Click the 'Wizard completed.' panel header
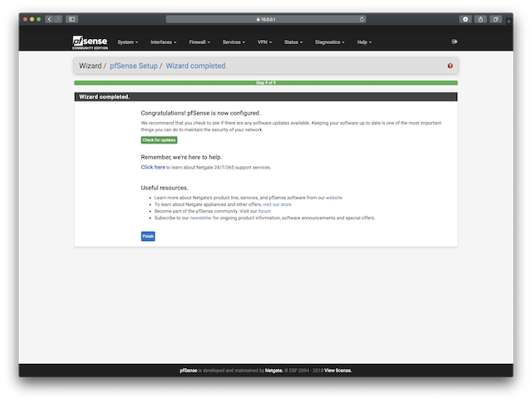This screenshot has width=532, height=402. click(266, 96)
